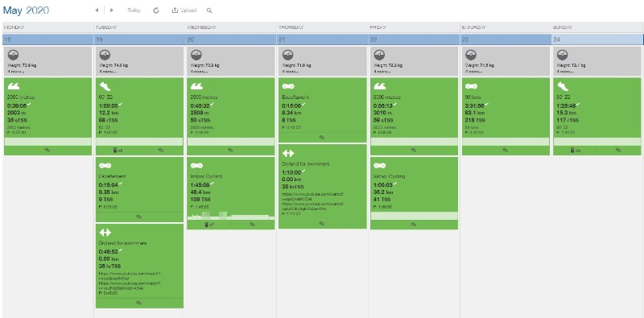Open Monday 18 weight metrics scale icon
Viewport: 644px width, 318px height.
(x=13, y=55)
